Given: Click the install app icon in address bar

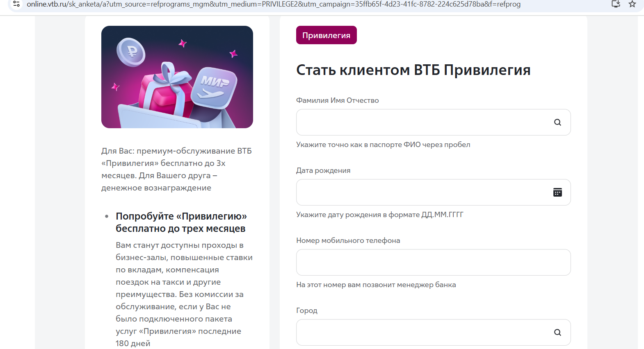Looking at the screenshot, I should 616,4.
